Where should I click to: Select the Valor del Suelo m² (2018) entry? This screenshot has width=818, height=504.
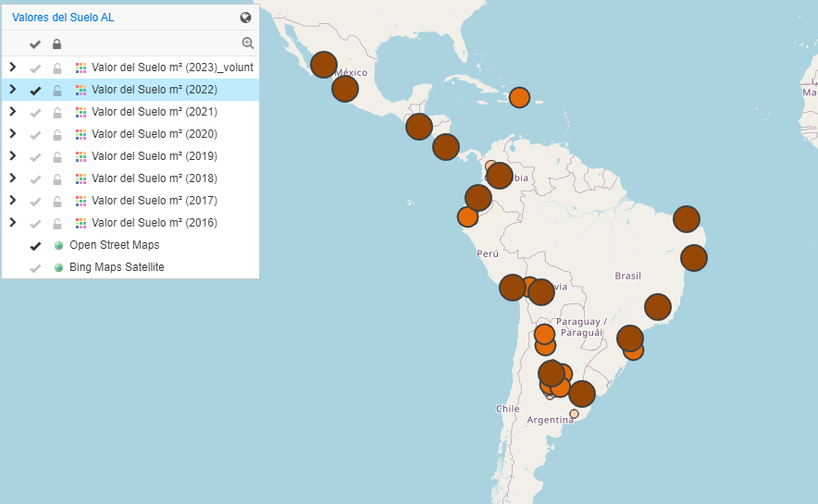click(154, 178)
